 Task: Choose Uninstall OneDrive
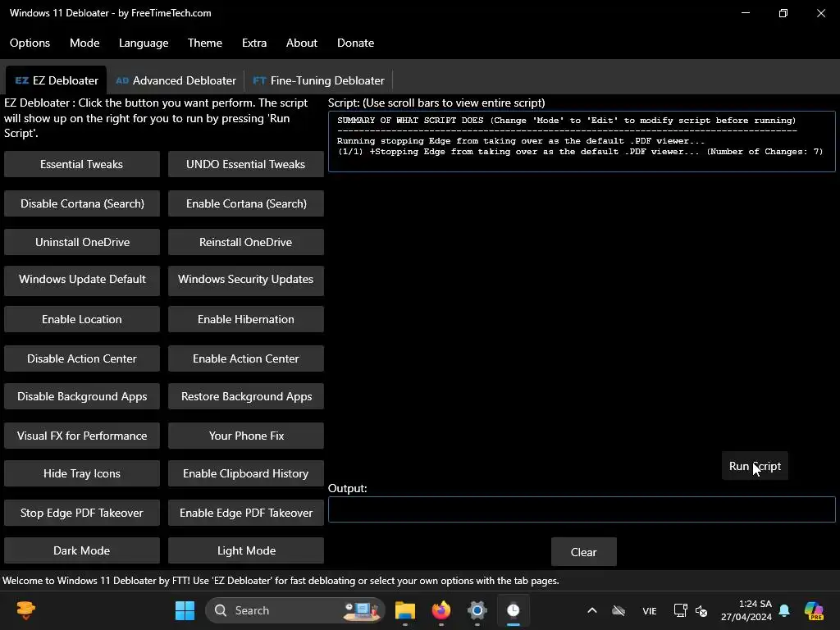[x=81, y=242]
